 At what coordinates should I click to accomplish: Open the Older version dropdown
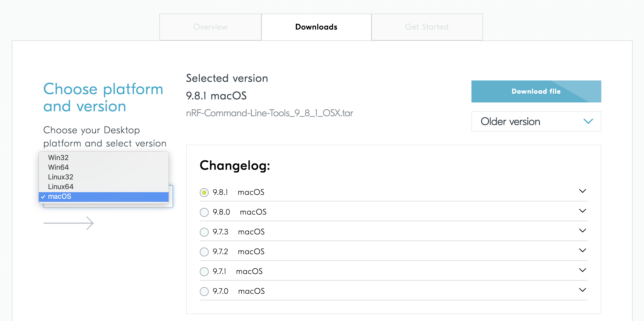(x=536, y=121)
